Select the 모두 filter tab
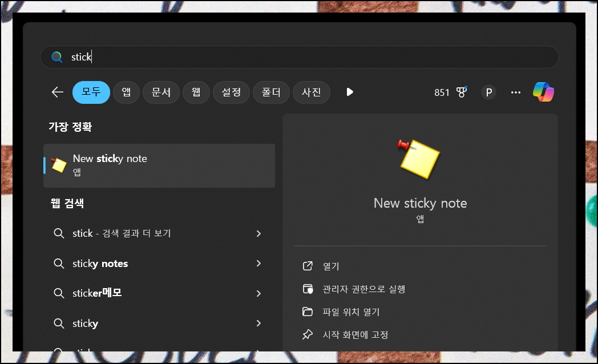This screenshot has width=598, height=364. [x=91, y=92]
